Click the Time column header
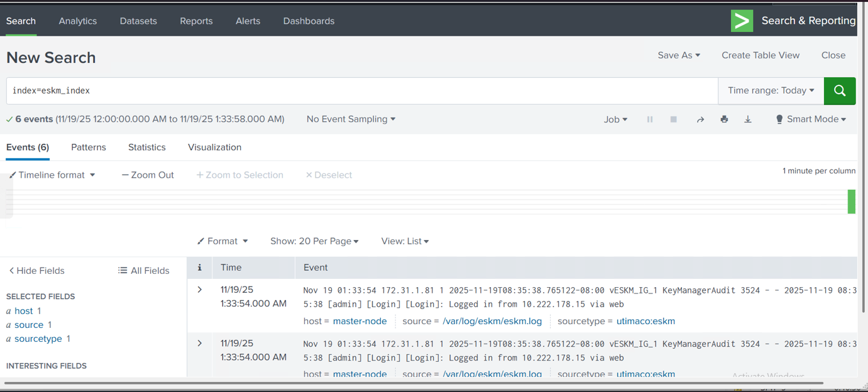The image size is (868, 392). [231, 268]
